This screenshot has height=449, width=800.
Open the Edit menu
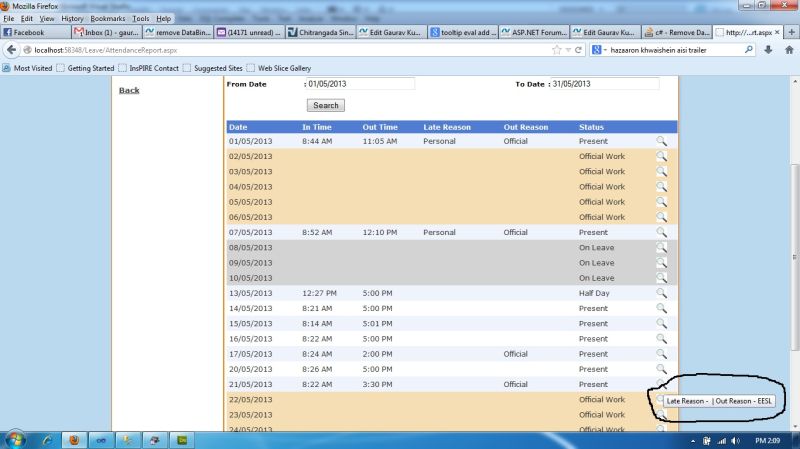pos(27,18)
